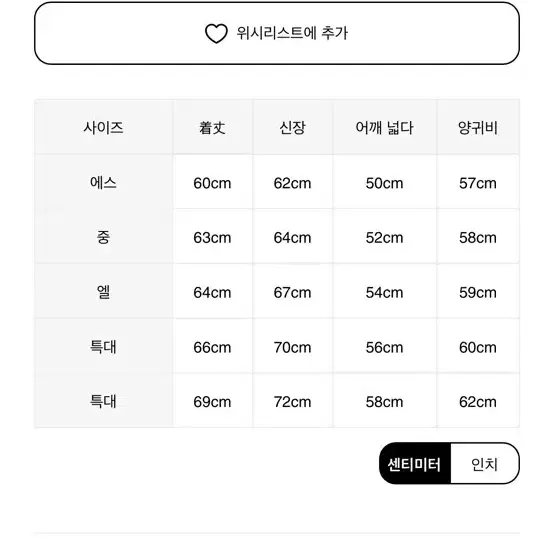Switch size units to 인치
This screenshot has height=554, width=554.
click(485, 464)
